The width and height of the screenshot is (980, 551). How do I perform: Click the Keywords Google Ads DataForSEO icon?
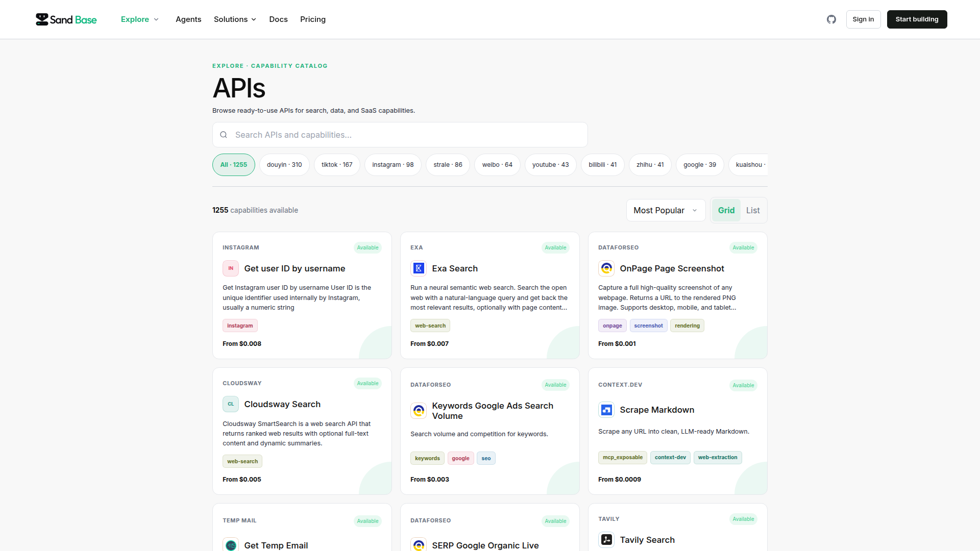pyautogui.click(x=419, y=411)
